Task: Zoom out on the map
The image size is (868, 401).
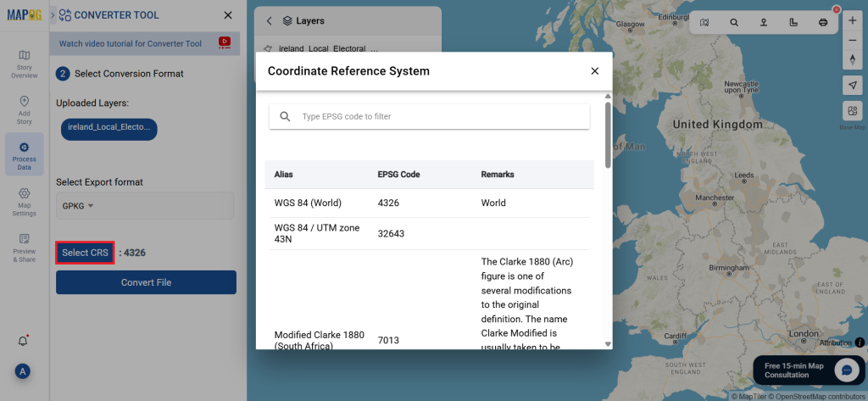Action: (853, 40)
